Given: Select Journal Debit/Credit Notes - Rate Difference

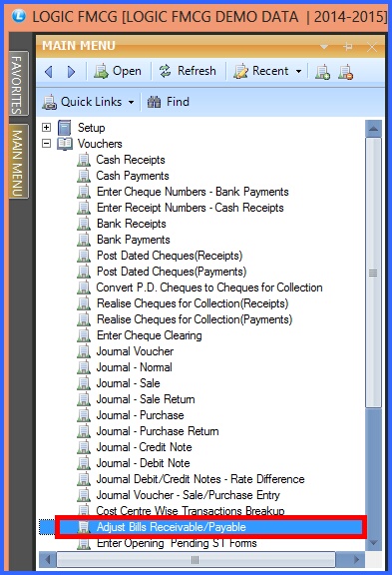Looking at the screenshot, I should 200,479.
